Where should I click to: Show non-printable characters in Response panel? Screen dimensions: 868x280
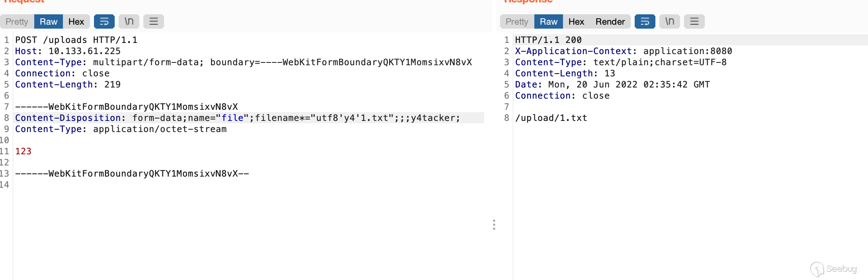click(x=670, y=21)
